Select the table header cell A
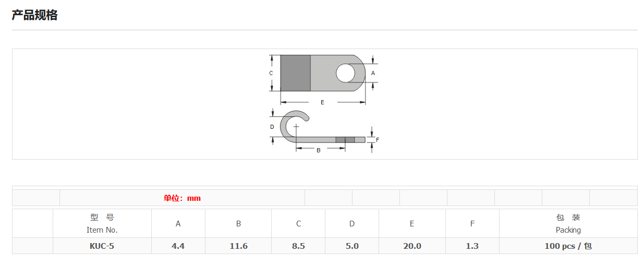 coord(178,224)
